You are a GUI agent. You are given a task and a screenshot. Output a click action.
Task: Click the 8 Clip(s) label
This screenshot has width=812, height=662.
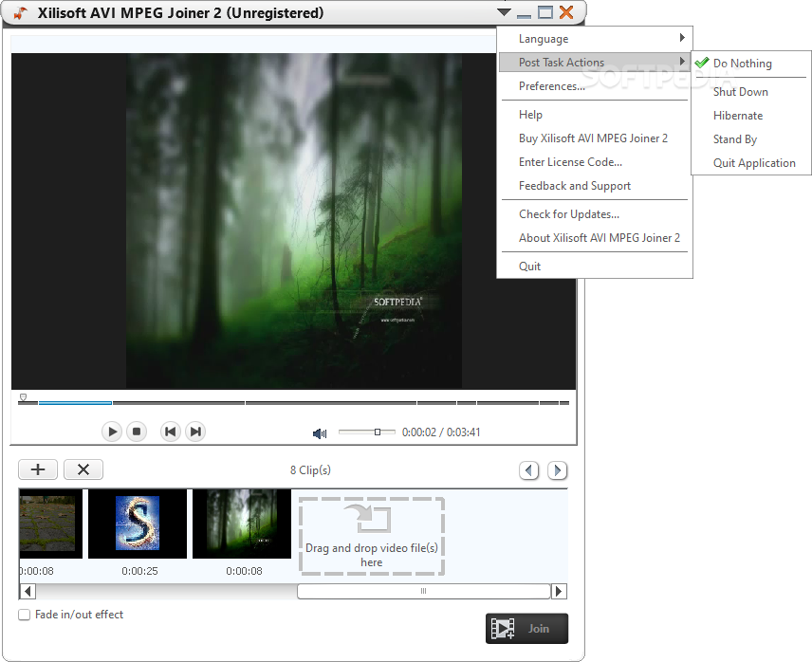tap(310, 470)
